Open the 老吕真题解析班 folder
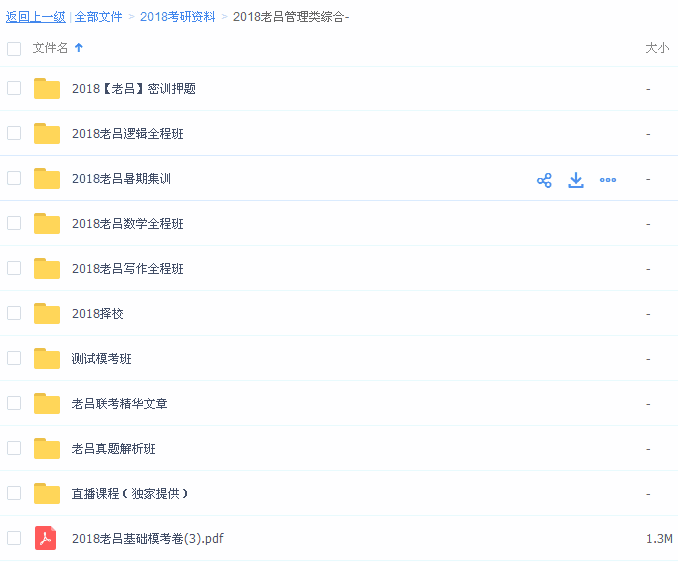Image resolution: width=678 pixels, height=562 pixels. coord(113,449)
